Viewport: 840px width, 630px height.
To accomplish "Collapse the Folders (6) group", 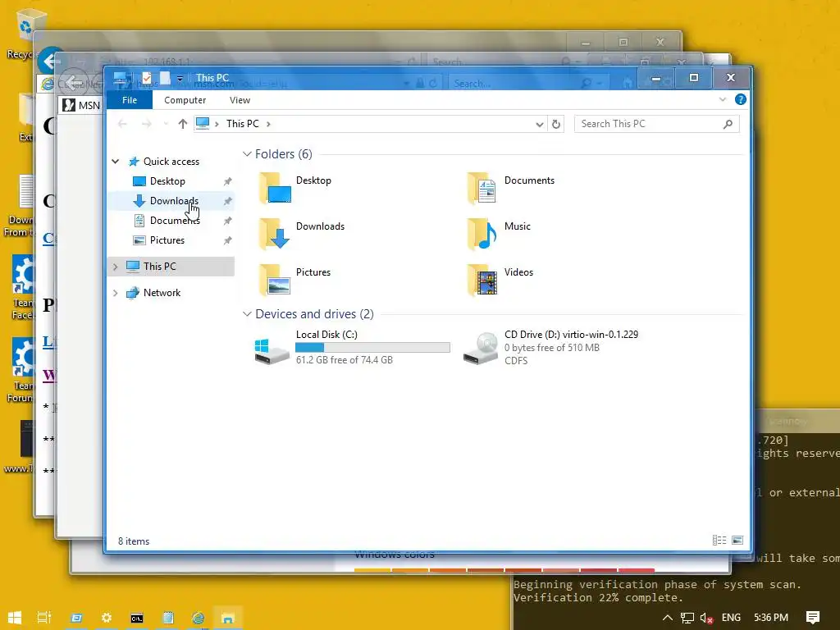I will pos(247,154).
